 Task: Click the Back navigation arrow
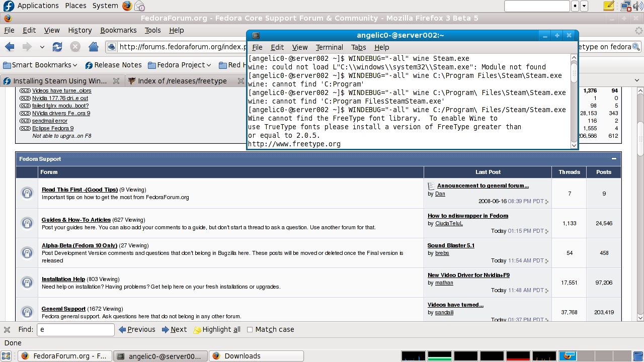click(9, 47)
